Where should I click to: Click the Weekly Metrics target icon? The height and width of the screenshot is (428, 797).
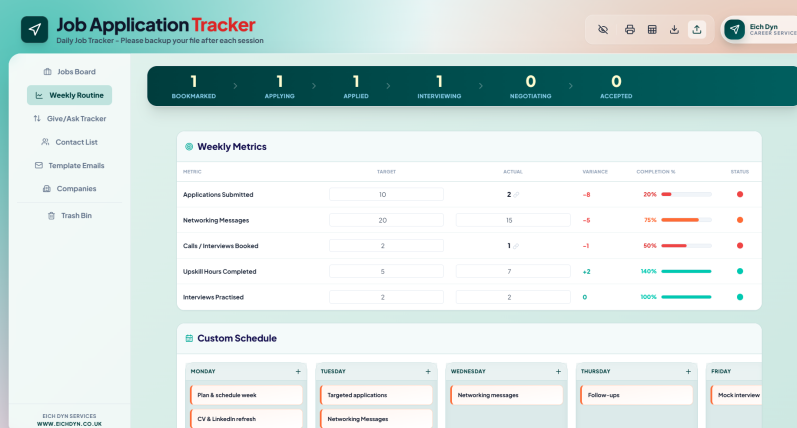click(x=189, y=146)
